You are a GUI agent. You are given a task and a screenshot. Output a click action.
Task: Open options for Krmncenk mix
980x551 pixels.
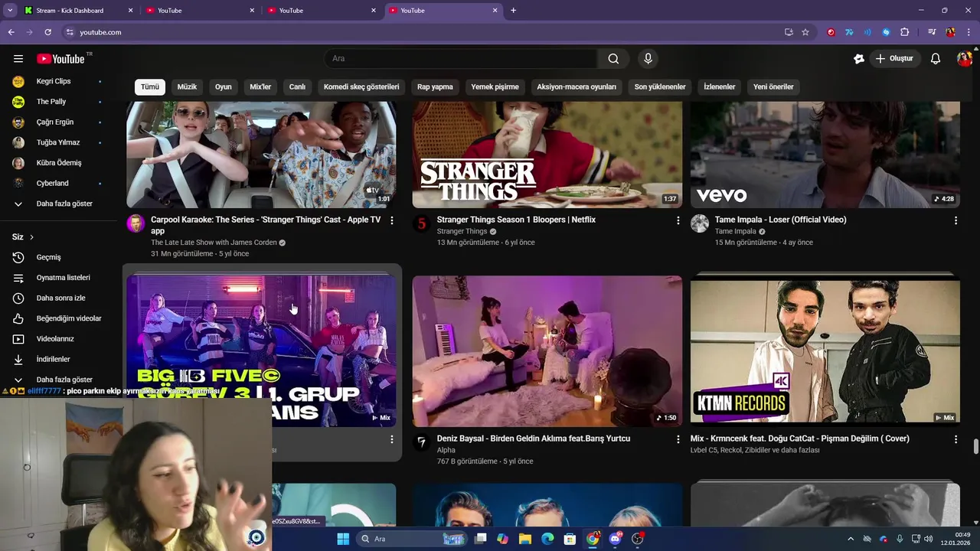pyautogui.click(x=955, y=439)
